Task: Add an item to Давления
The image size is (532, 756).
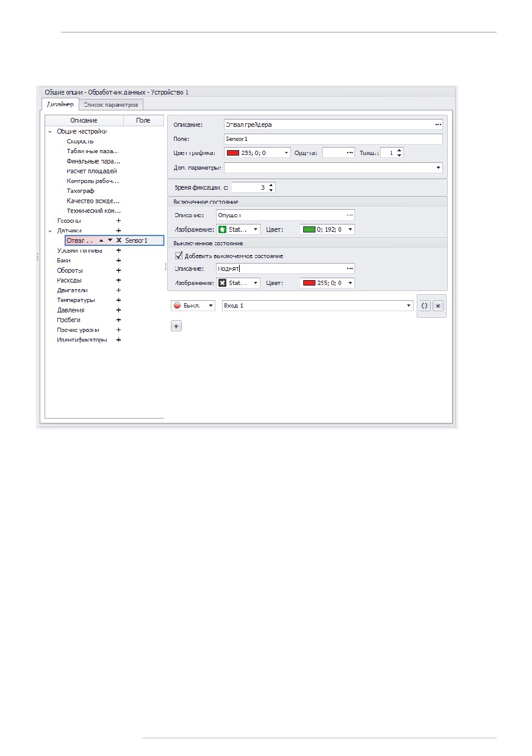Action: coord(118,310)
